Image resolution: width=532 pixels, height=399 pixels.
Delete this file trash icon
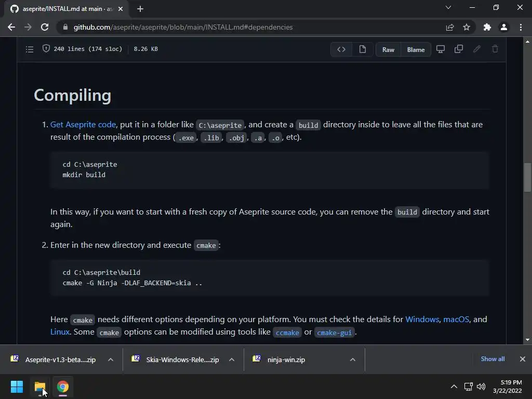495,49
